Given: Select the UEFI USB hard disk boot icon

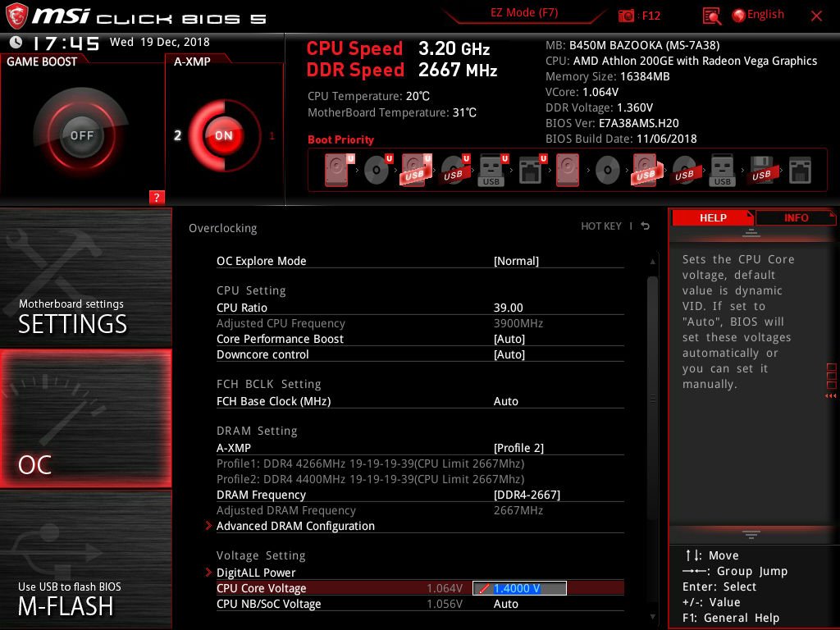Looking at the screenshot, I should point(416,170).
